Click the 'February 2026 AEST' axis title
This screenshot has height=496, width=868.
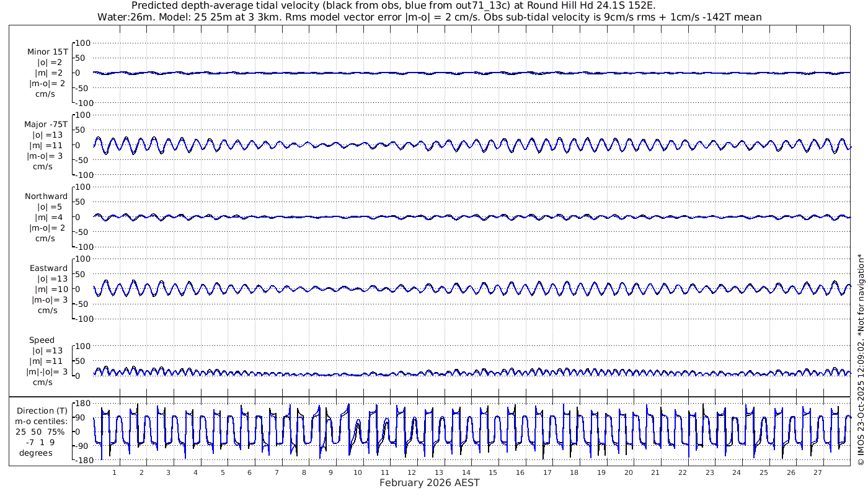click(430, 483)
